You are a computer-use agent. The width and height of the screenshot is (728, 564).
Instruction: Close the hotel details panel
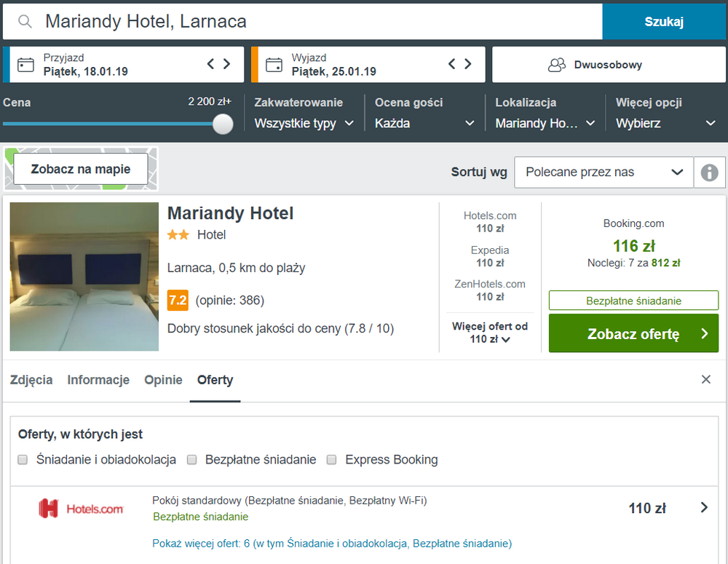point(705,379)
